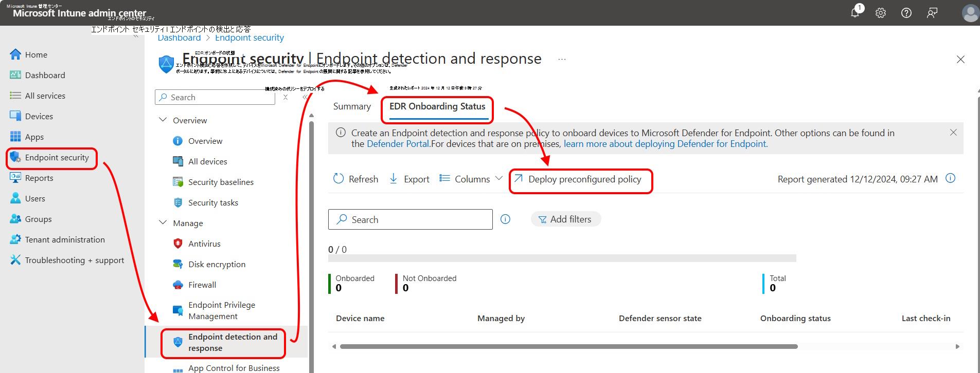Image resolution: width=980 pixels, height=373 pixels.
Task: Open Devices in left navigation
Action: click(31, 116)
